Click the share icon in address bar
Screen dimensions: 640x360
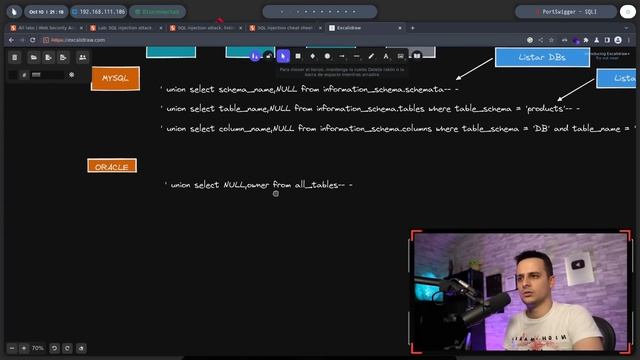click(541, 40)
